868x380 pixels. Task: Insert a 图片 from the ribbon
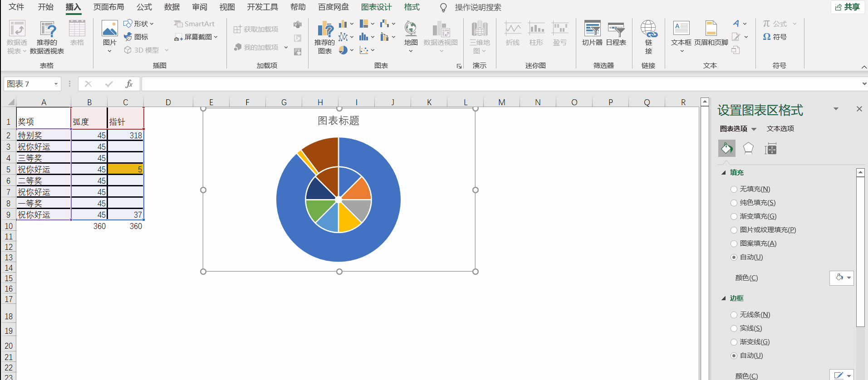tap(109, 37)
